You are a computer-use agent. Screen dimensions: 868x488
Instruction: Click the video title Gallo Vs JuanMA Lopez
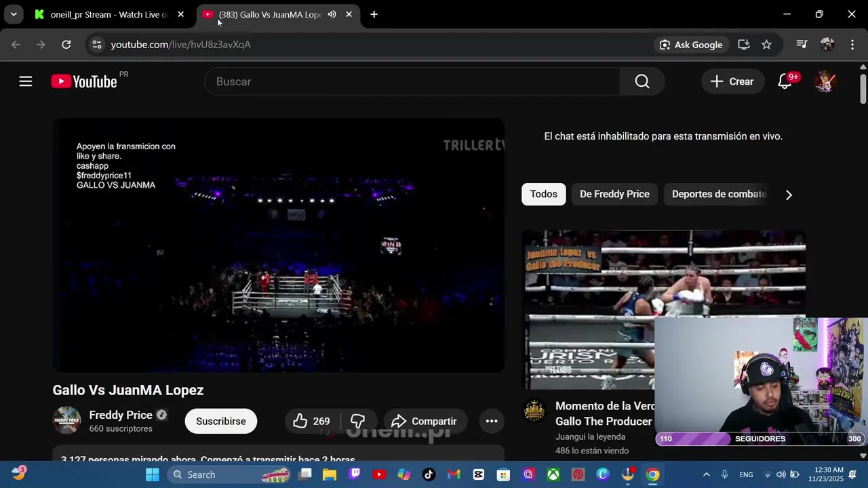(x=128, y=390)
